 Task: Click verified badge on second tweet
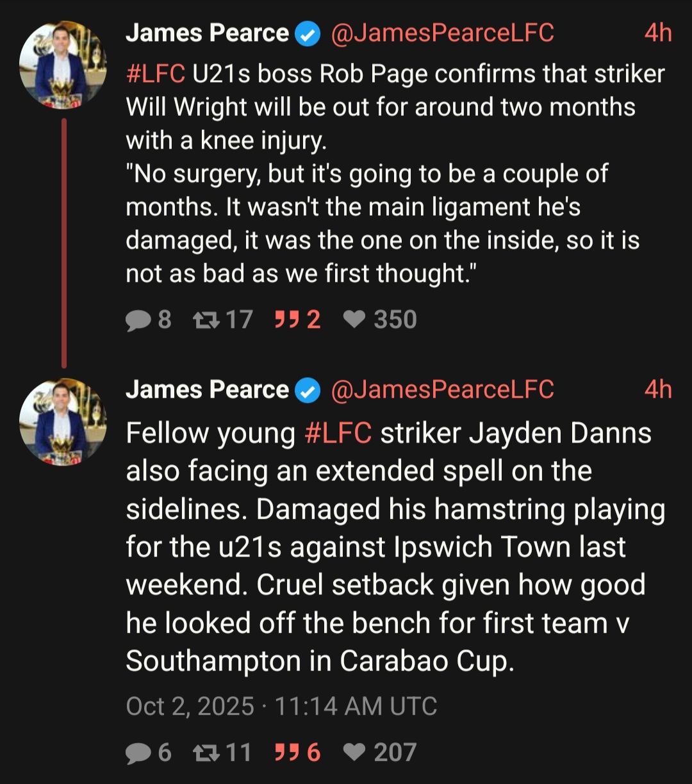click(x=308, y=391)
